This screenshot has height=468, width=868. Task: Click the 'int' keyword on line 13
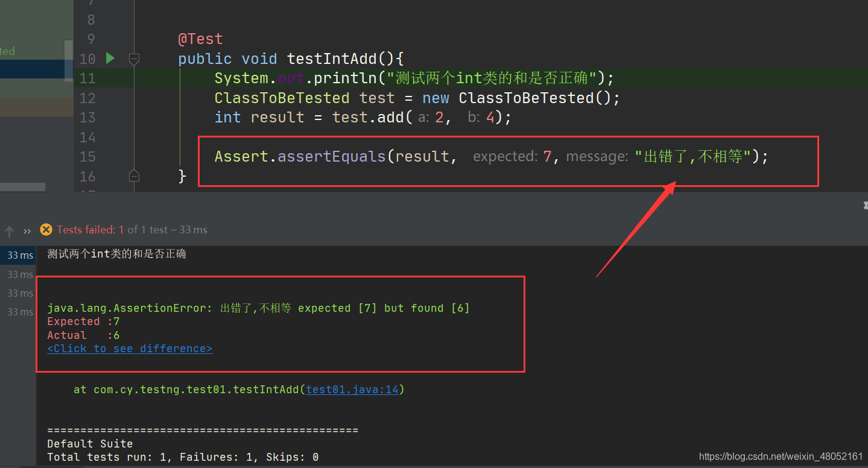(227, 117)
